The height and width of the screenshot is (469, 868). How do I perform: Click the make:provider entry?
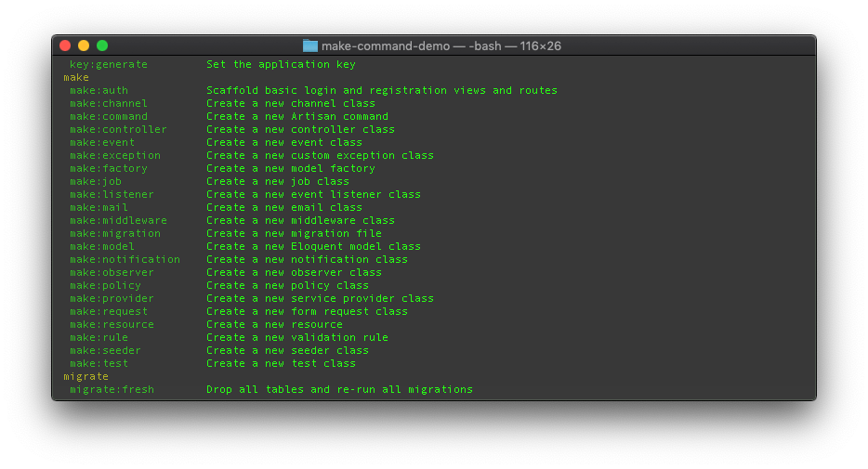[x=112, y=298]
